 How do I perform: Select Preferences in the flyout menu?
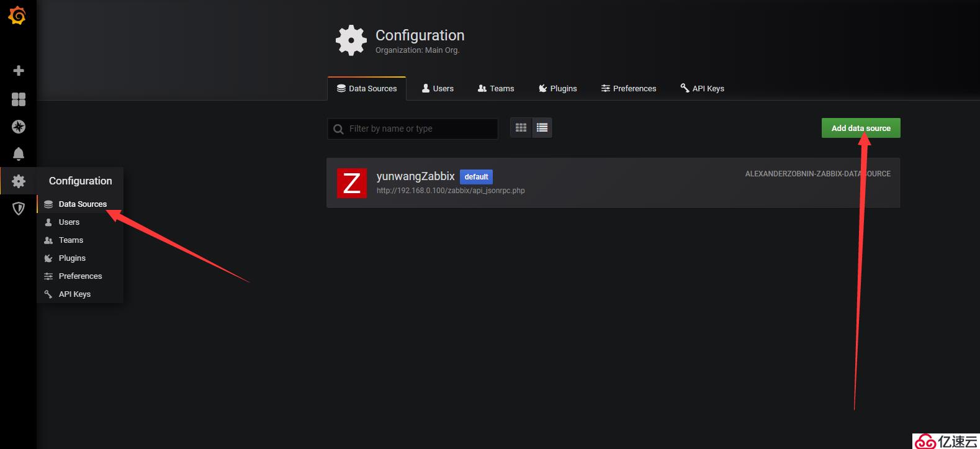80,276
